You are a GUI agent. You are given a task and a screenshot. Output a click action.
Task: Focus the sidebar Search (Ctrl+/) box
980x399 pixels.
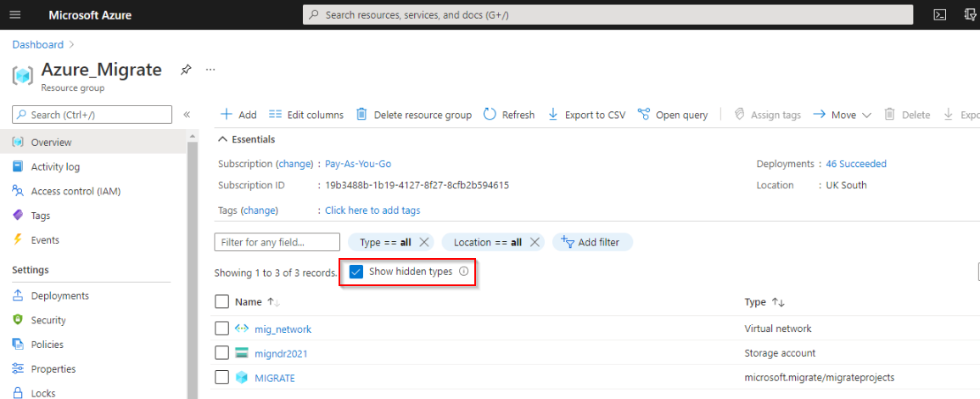(x=92, y=115)
